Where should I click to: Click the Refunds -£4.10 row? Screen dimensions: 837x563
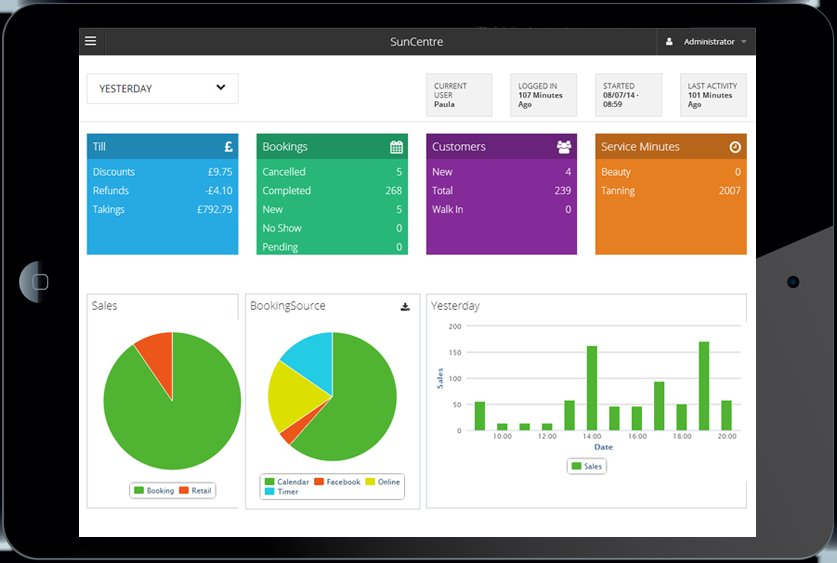click(x=162, y=191)
